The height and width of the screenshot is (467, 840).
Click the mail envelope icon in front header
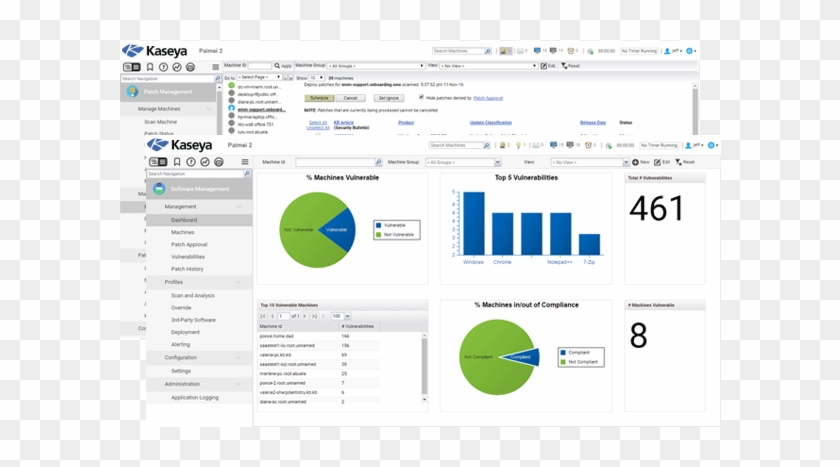(536, 145)
